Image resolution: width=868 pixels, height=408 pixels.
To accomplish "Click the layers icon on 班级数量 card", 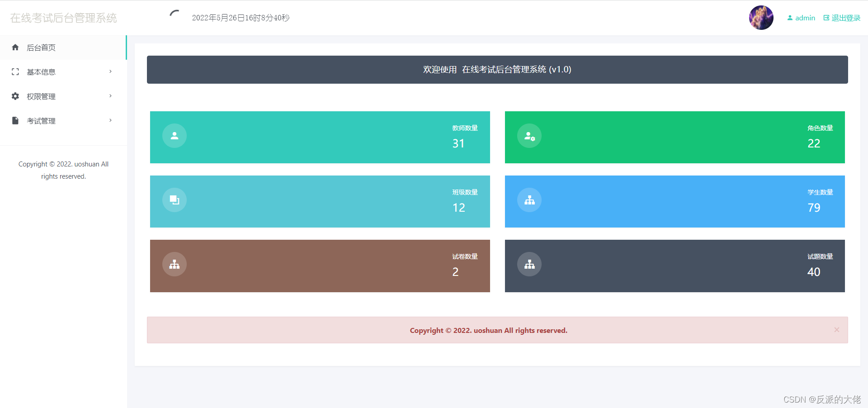I will point(175,200).
